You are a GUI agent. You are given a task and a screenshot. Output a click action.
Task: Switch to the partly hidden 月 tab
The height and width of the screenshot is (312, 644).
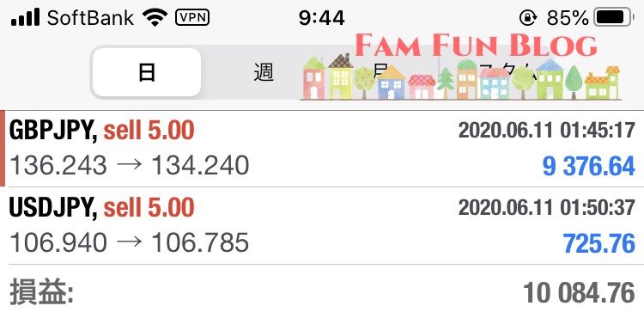pyautogui.click(x=380, y=72)
